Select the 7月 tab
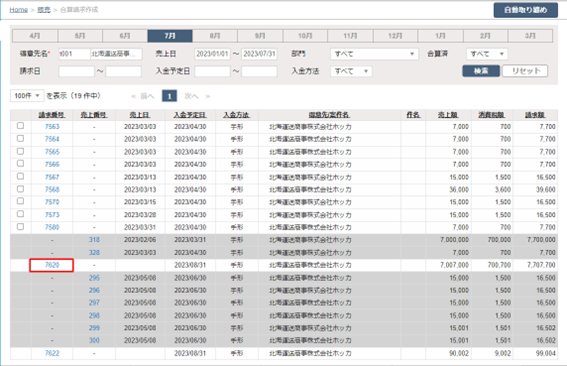567x366 pixels. (170, 36)
